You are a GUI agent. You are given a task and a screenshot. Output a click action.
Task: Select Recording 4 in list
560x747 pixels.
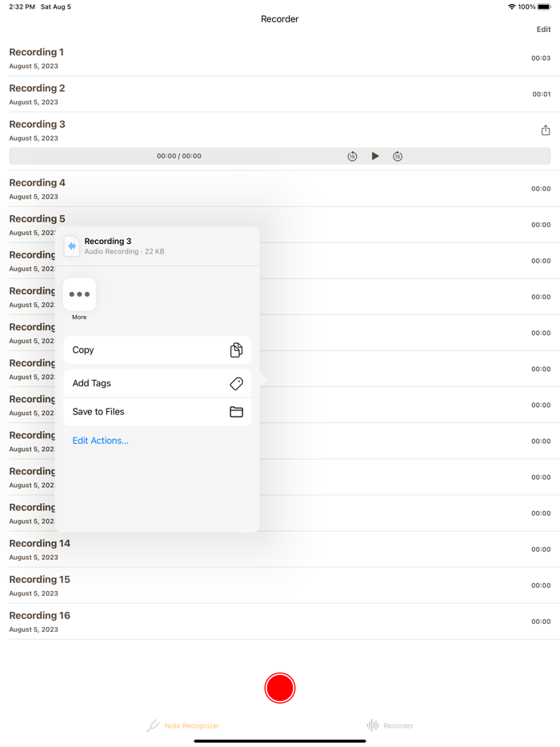pos(280,189)
